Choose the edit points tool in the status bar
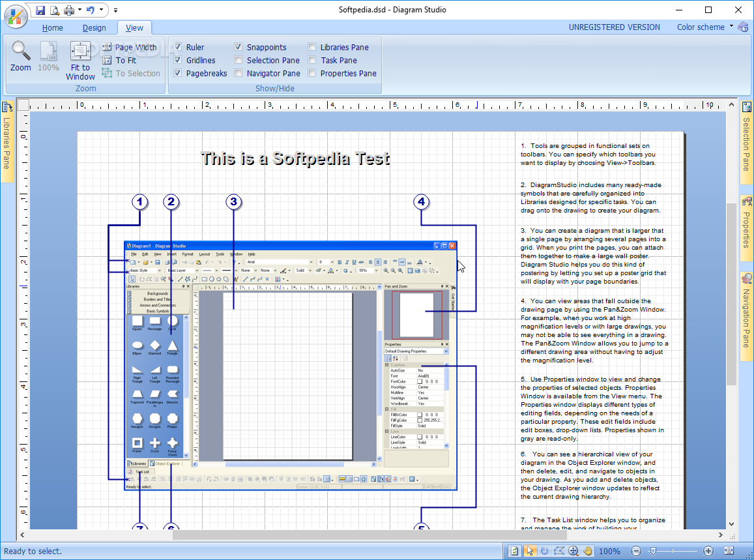This screenshot has width=754, height=560. click(x=558, y=551)
